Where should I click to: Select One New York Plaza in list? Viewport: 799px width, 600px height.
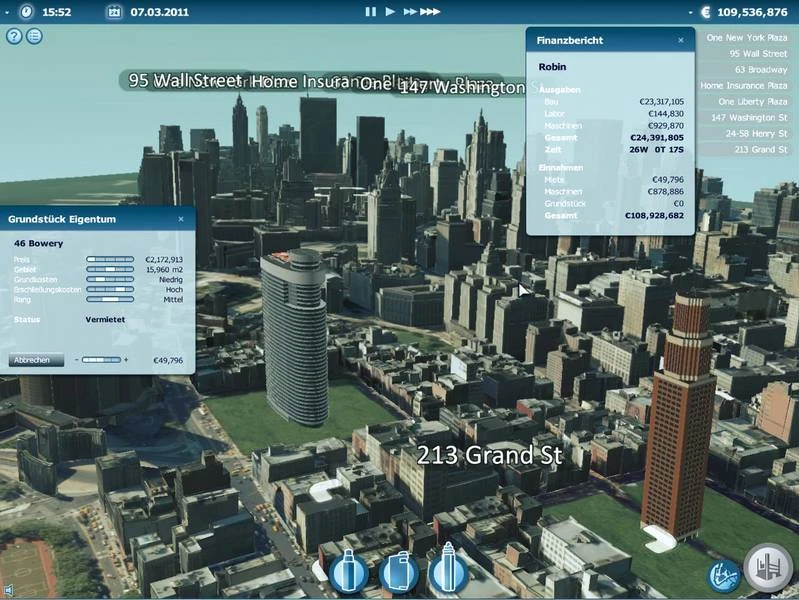point(747,38)
